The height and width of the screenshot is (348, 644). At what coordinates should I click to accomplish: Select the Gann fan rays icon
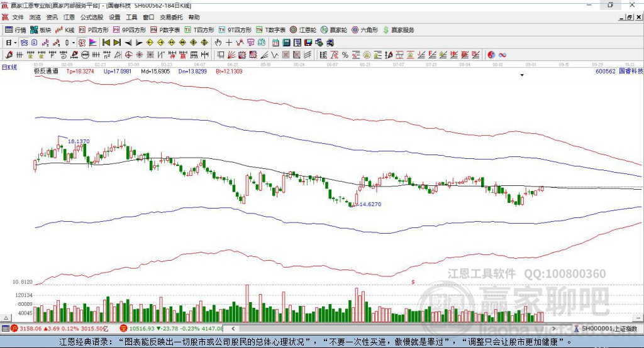point(231,55)
